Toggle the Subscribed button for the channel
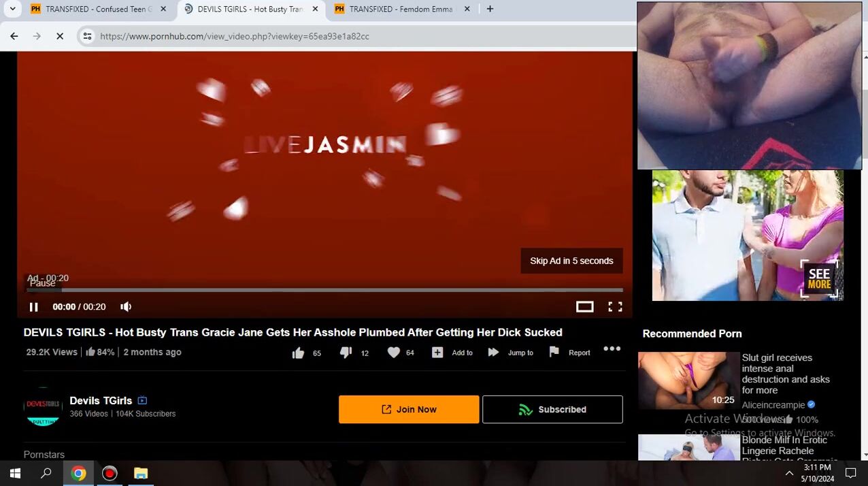 552,409
